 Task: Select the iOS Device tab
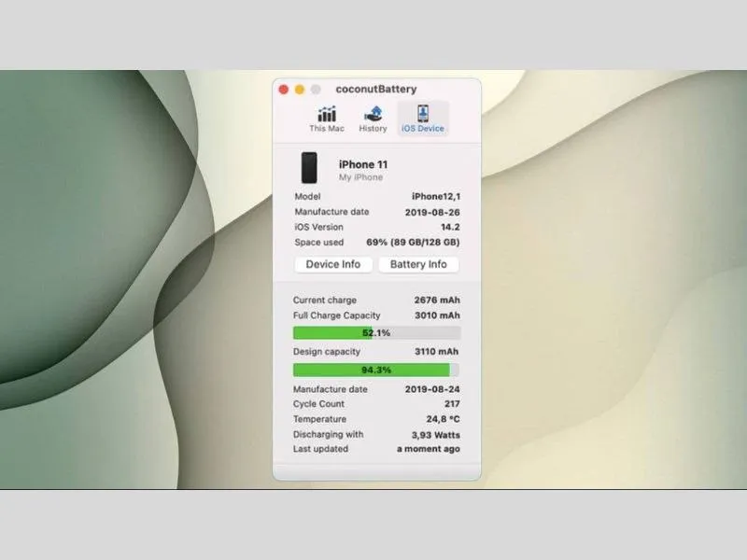[423, 119]
